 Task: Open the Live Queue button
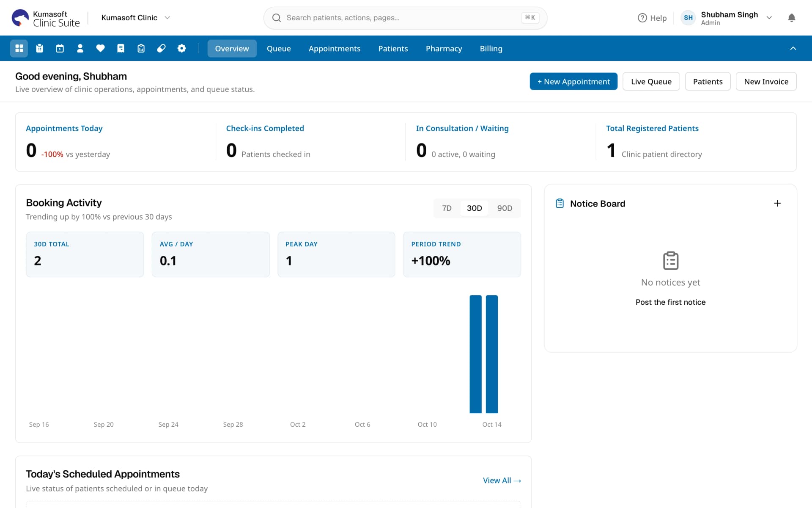tap(651, 81)
